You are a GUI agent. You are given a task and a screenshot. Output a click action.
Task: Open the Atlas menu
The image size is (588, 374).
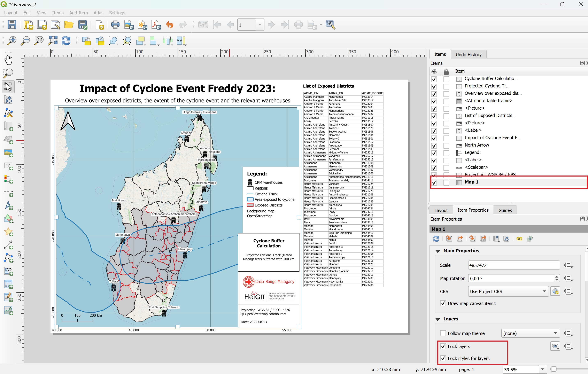pos(98,13)
